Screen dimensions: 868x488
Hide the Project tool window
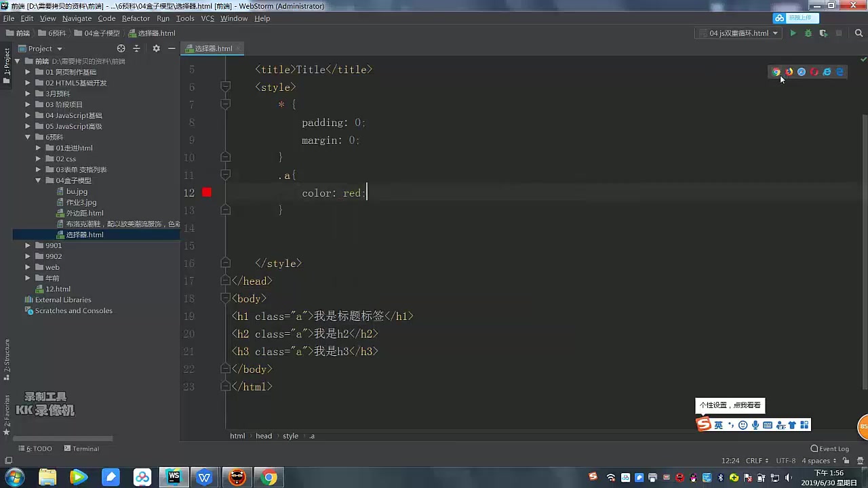[x=172, y=48]
